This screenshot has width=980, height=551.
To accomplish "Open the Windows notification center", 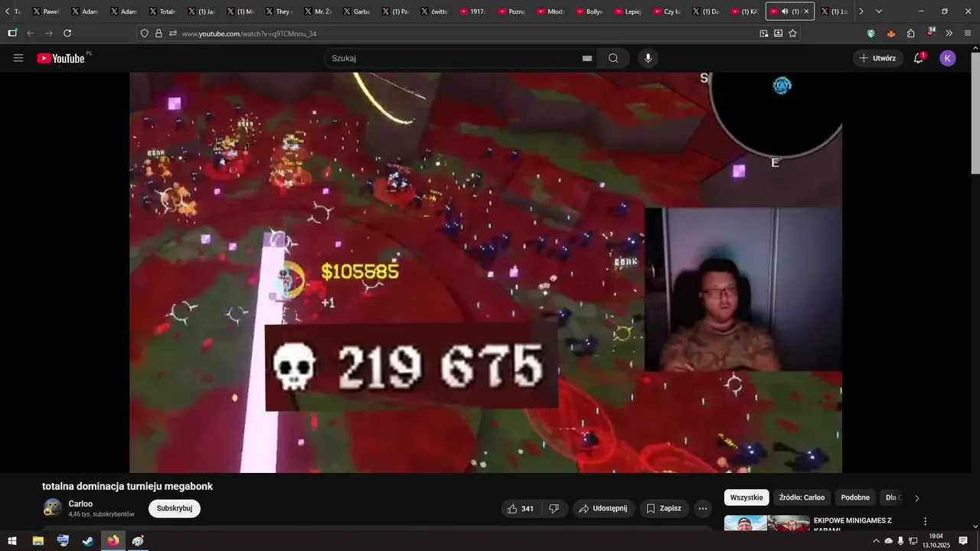I will click(963, 541).
